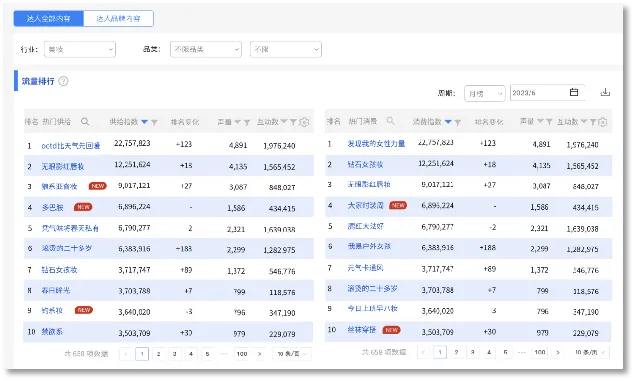
Task: Expand the 品类 dropdown showing 不限品类
Action: [206, 49]
